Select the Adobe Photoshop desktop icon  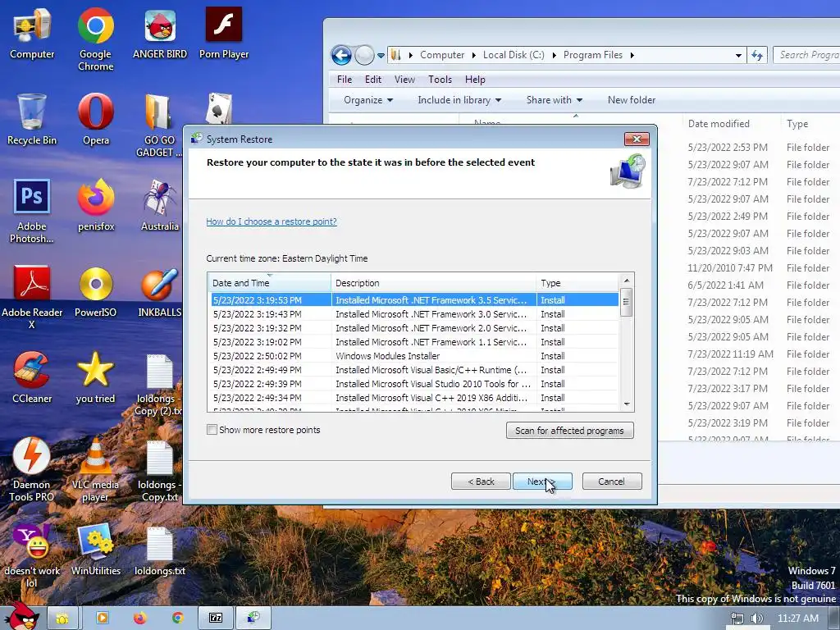pos(32,211)
